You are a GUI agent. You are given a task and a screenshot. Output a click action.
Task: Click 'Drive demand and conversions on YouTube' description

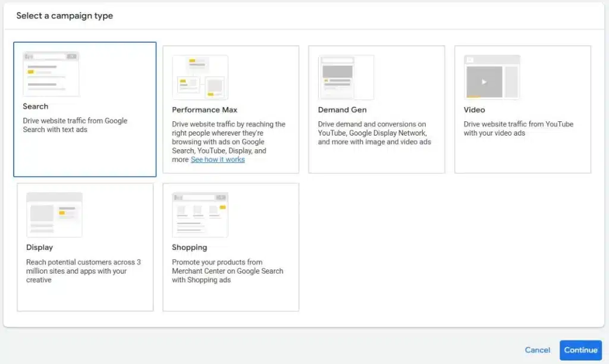[375, 133]
